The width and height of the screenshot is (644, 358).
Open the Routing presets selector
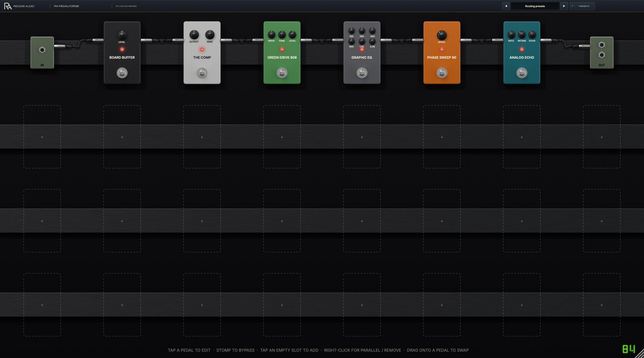click(535, 6)
